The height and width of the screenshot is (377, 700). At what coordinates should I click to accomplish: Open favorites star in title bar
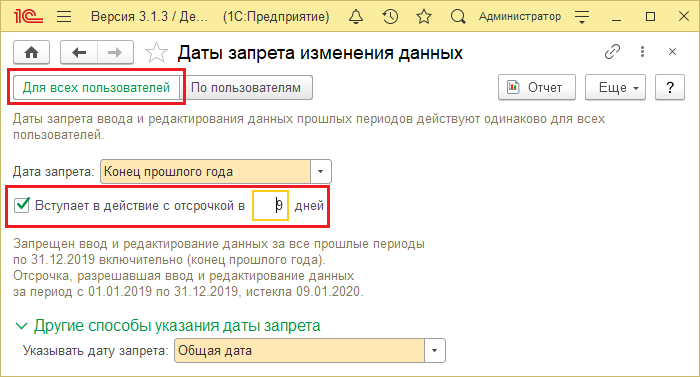(x=424, y=17)
